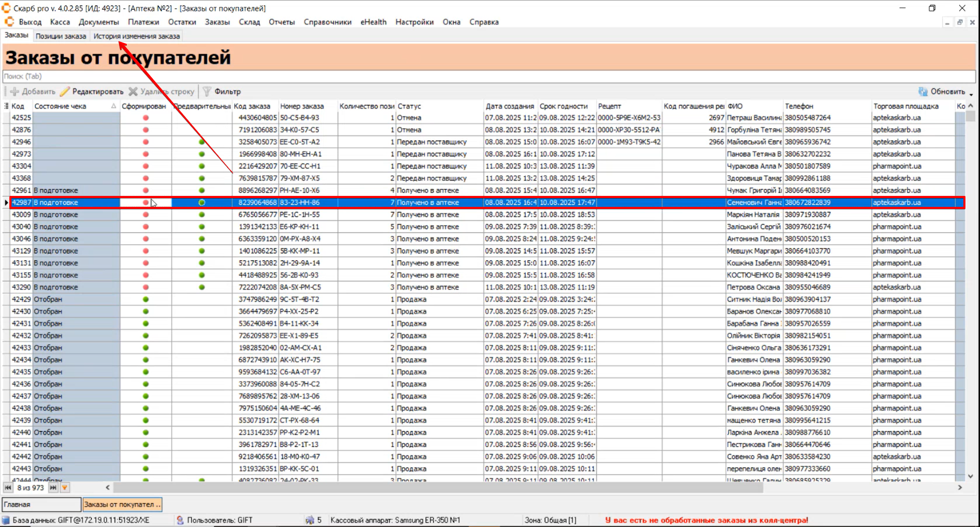Screen dimensions: 980x527
Task: Click the database icon in status bar
Action: 6,520
